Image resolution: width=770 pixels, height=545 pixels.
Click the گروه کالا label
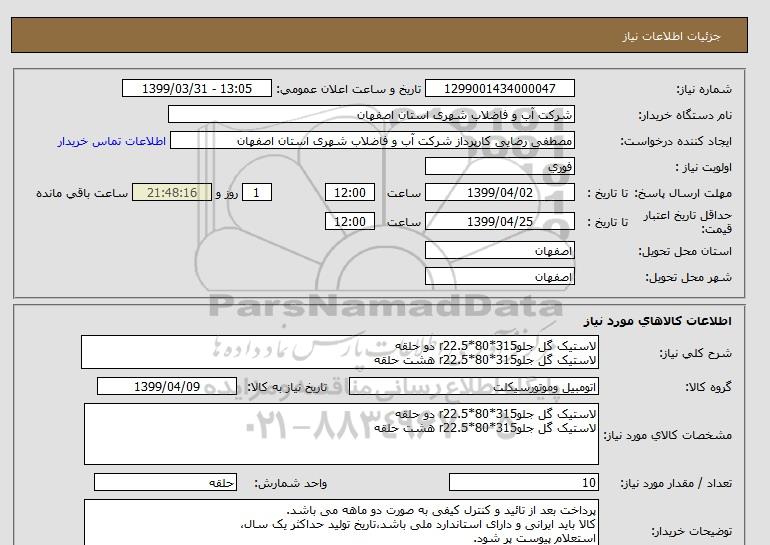coord(709,387)
